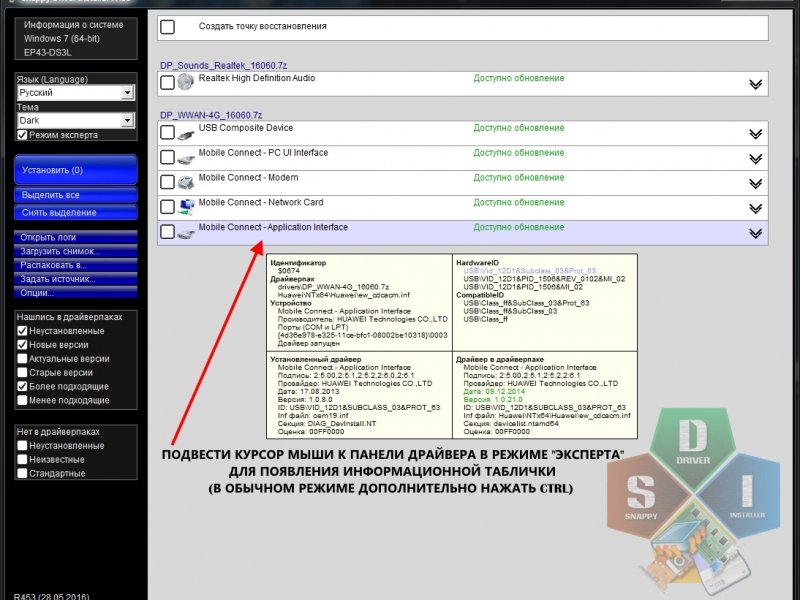This screenshot has height=600, width=800.
Task: Click the DP_Sounds_Realtek_16060.7z driverpack label
Action: tap(223, 66)
